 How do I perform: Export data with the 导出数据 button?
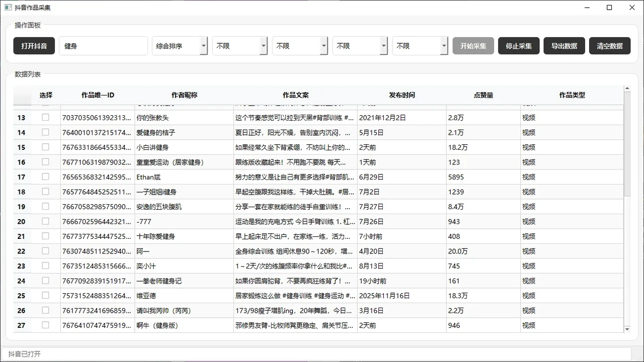(x=564, y=46)
